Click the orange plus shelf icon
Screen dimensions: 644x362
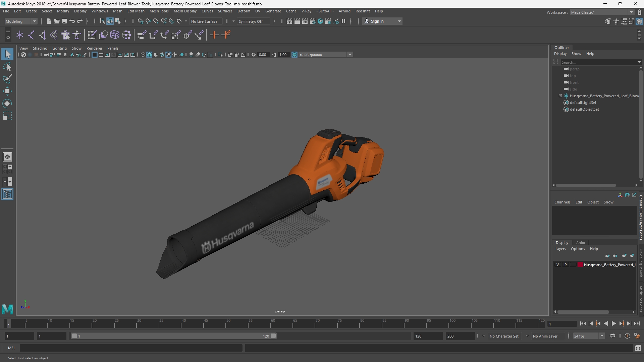[214, 35]
